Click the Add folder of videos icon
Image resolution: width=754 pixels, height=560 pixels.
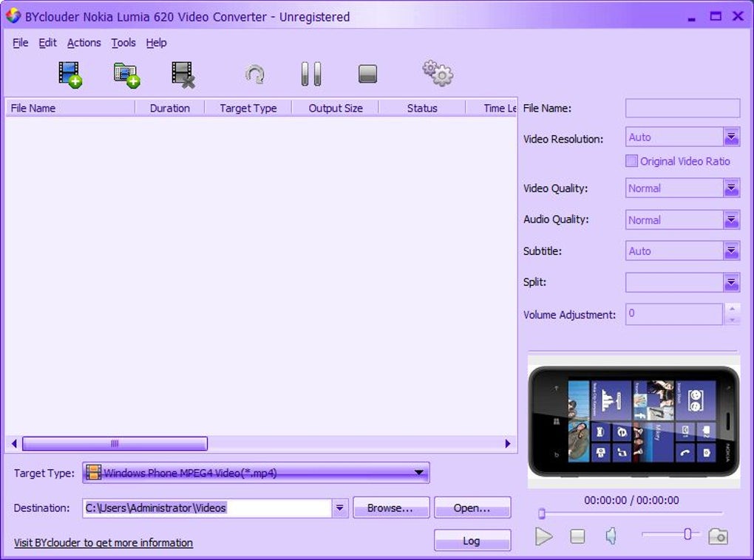126,75
